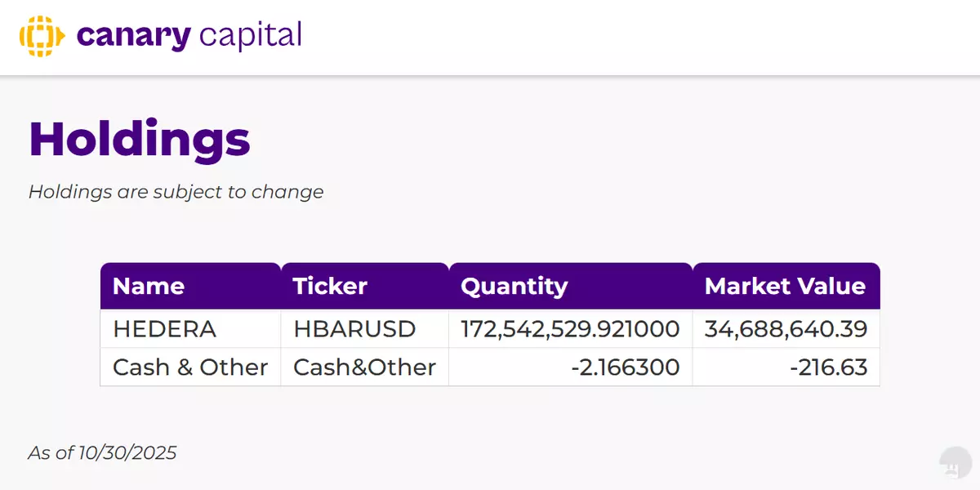
Task: Sort by the Ticker column header
Action: pyautogui.click(x=330, y=286)
